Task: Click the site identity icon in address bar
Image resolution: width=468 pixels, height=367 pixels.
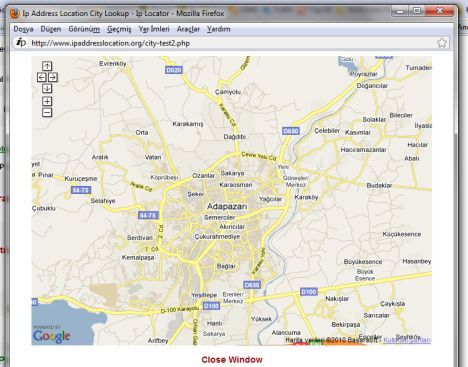Action: coord(21,43)
